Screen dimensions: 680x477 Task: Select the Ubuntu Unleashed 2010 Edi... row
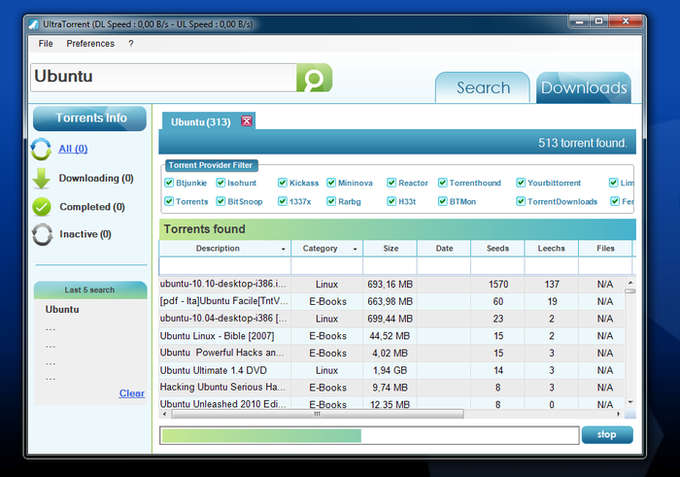(392, 403)
